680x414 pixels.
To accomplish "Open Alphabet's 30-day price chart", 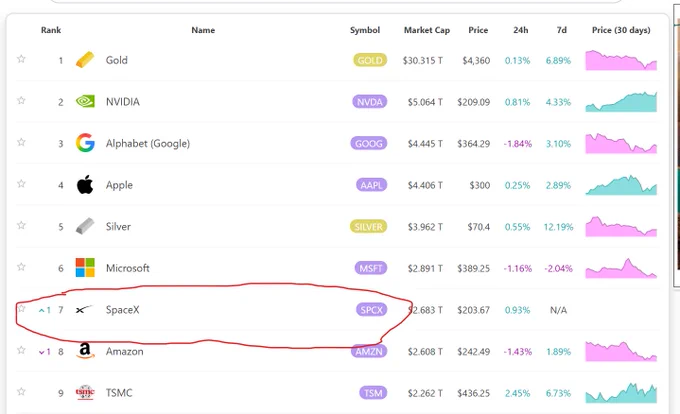I will point(621,143).
